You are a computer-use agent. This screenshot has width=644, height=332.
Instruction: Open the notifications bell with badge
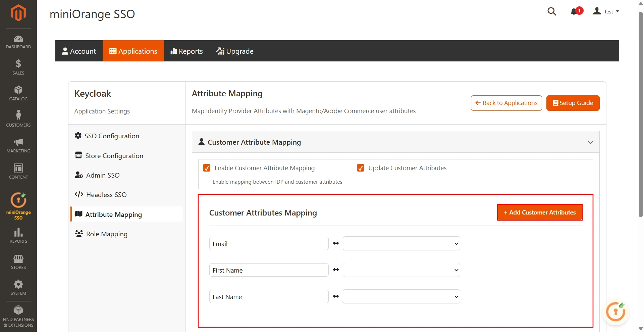[x=575, y=11]
